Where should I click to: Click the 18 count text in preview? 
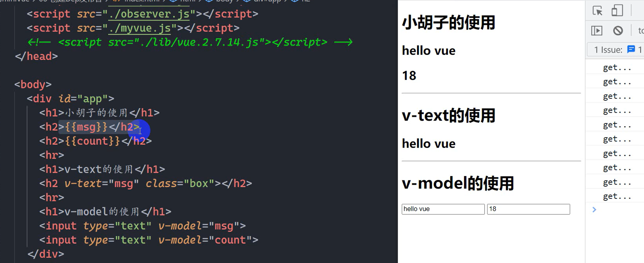(409, 76)
